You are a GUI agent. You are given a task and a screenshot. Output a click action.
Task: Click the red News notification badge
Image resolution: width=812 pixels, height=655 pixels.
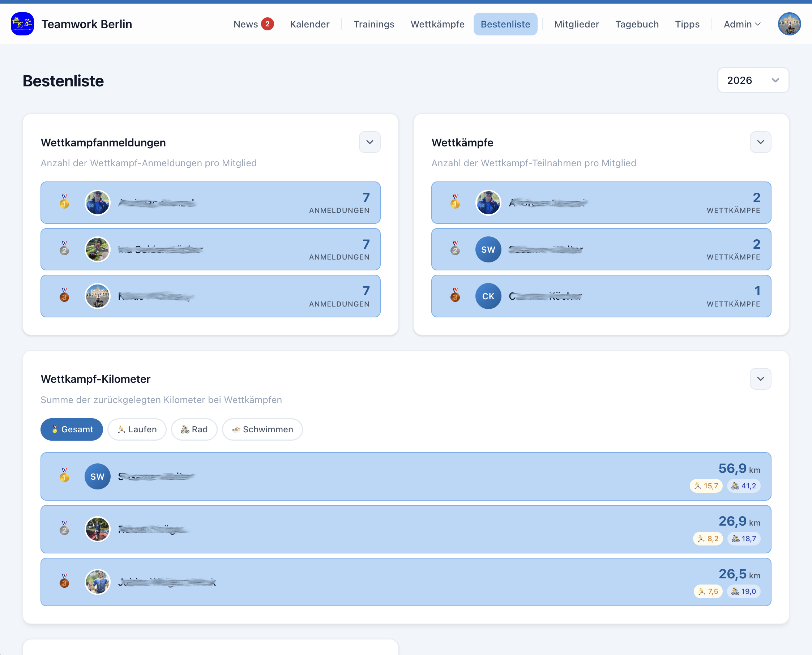267,24
